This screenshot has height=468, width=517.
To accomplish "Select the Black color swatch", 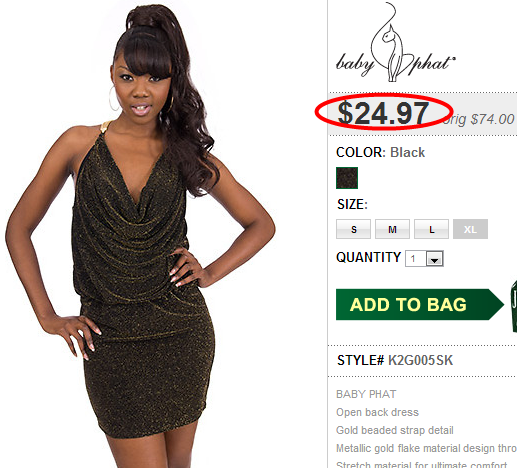I will coord(347,178).
